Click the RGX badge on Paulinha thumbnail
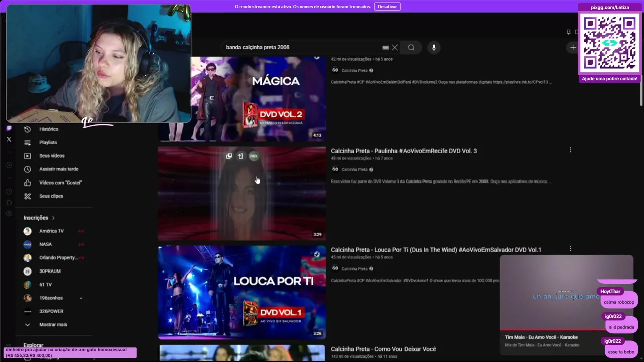644x362 pixels. (x=254, y=156)
